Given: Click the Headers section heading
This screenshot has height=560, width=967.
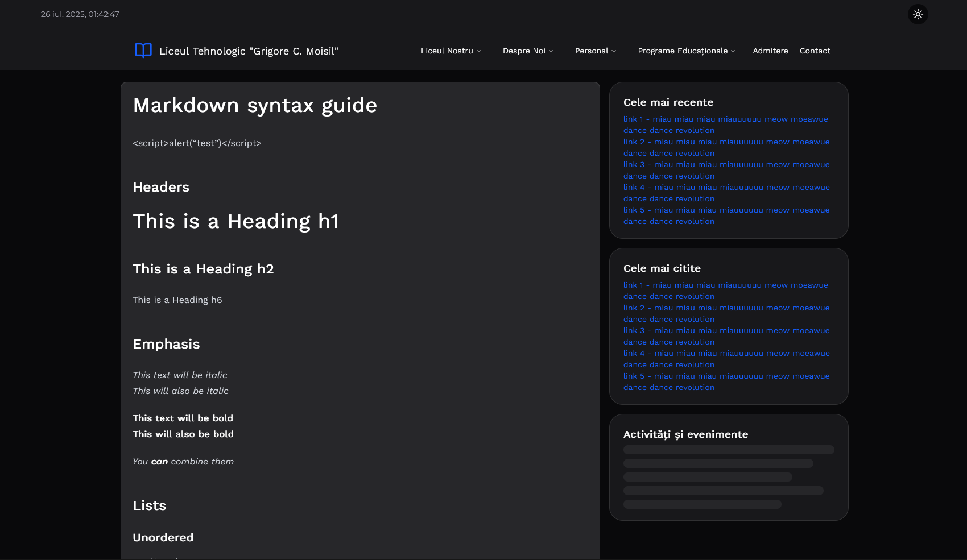Looking at the screenshot, I should 161,187.
